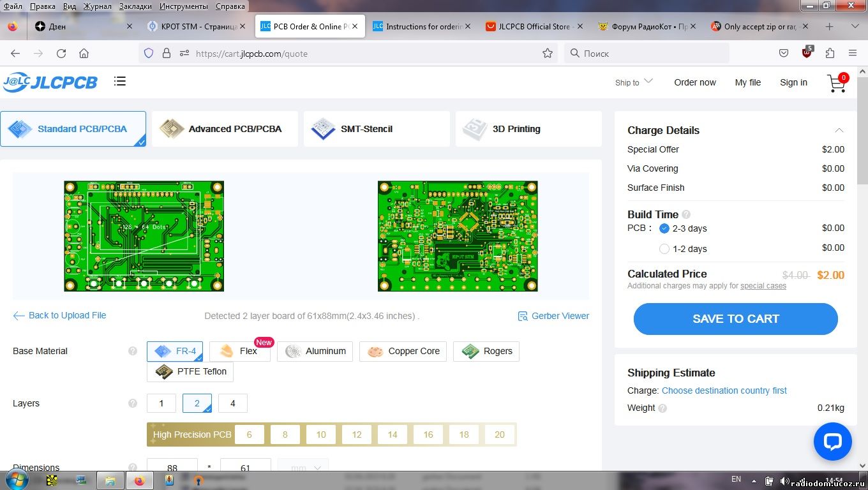The width and height of the screenshot is (868, 490).
Task: Open the Pocket save icon
Action: (x=784, y=54)
